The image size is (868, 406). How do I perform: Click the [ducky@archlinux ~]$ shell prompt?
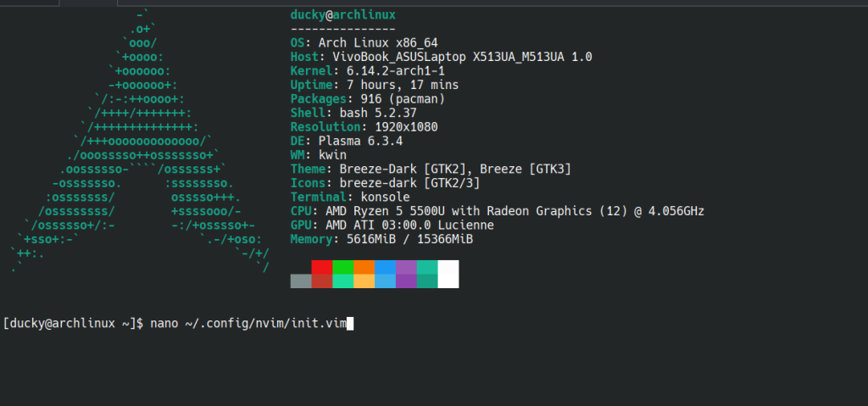(73, 324)
